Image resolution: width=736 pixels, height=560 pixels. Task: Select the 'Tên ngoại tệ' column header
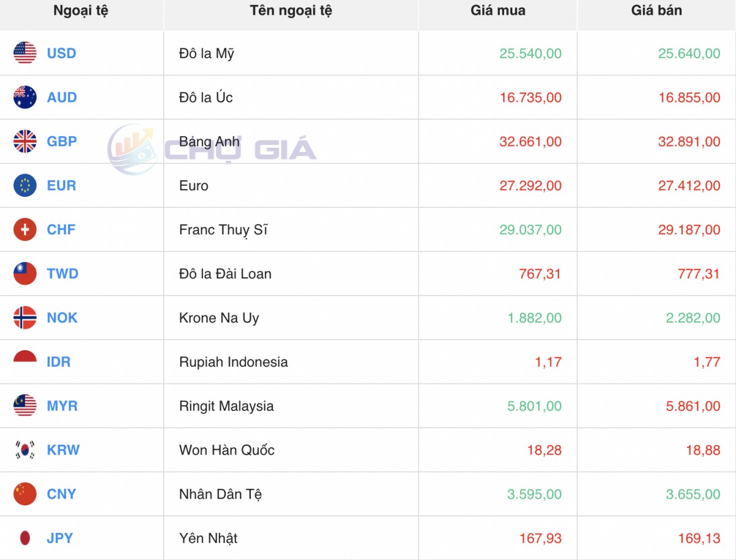pos(291,10)
